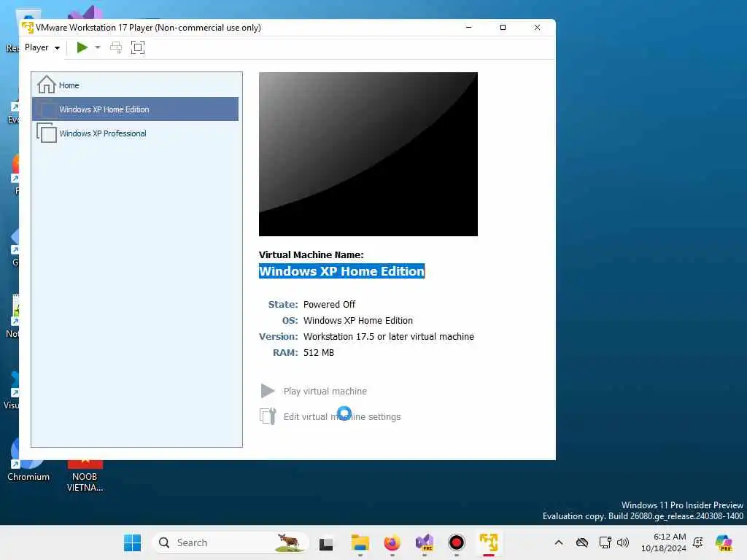Click 'Powered Off' state value
The image size is (747, 560).
tap(329, 304)
